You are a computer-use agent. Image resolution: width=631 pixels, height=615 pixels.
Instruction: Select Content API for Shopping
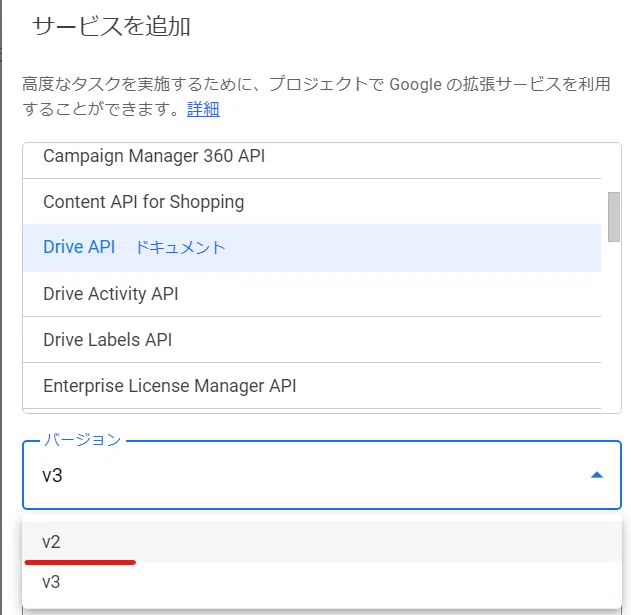point(312,202)
